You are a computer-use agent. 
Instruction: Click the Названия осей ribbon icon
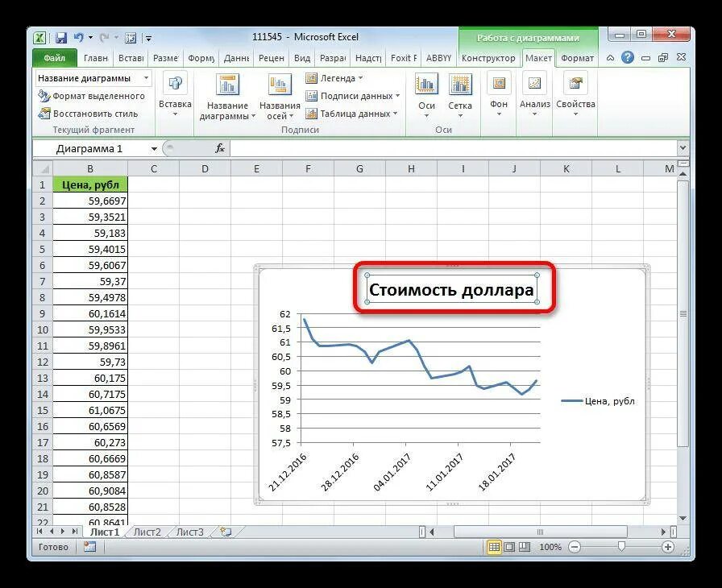[x=280, y=85]
